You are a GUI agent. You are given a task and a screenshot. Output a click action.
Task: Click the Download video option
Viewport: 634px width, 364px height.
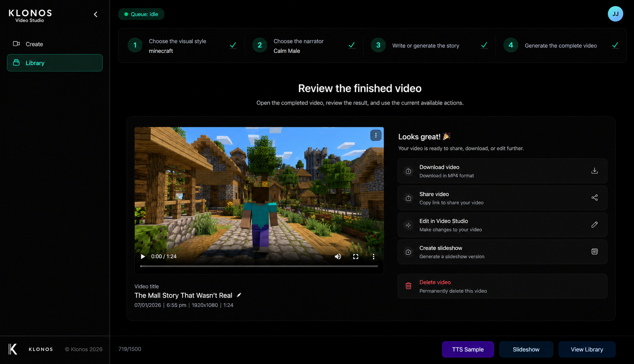(x=502, y=171)
